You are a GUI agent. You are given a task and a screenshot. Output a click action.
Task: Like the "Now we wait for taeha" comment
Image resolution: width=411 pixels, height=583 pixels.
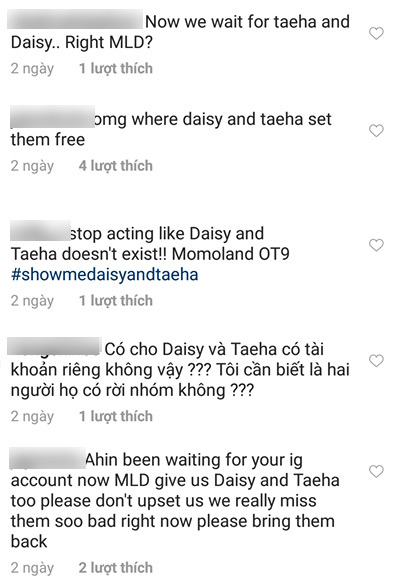376,33
